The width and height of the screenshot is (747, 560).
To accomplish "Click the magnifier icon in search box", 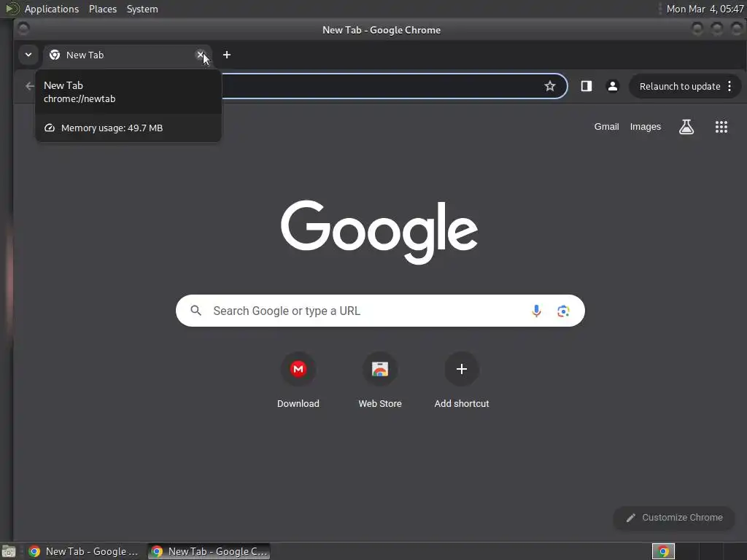I will [x=196, y=311].
